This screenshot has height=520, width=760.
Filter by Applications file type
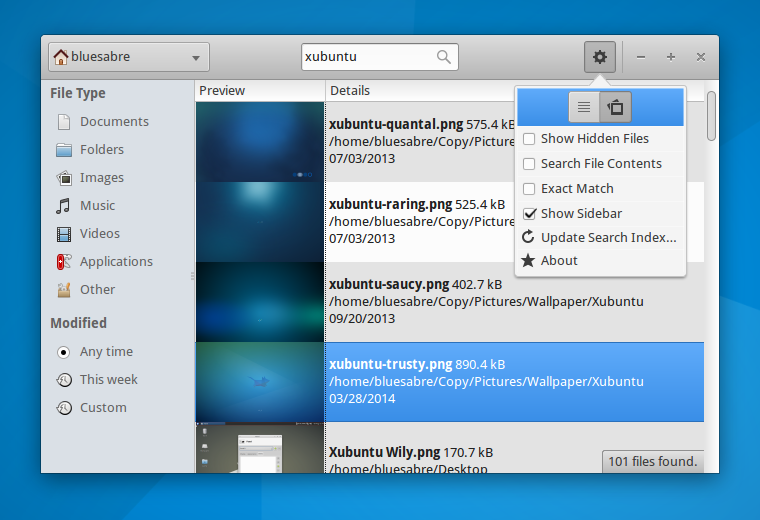pos(104,262)
